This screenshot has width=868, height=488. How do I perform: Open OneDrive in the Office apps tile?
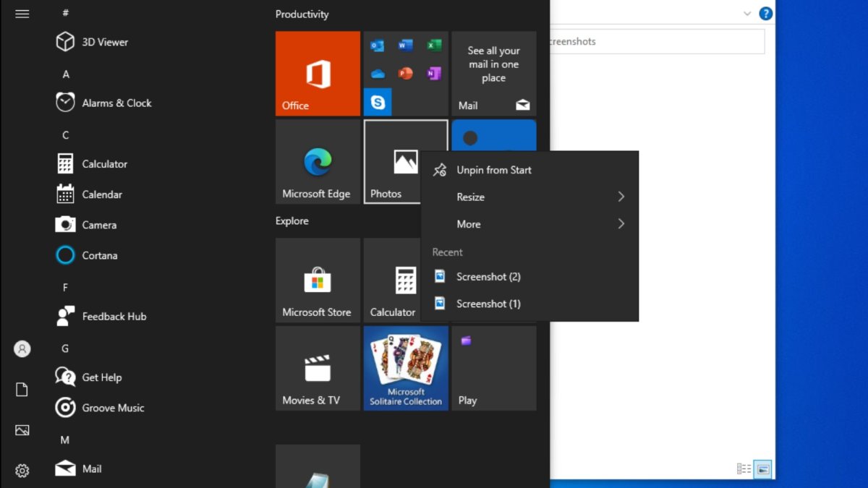pos(377,74)
